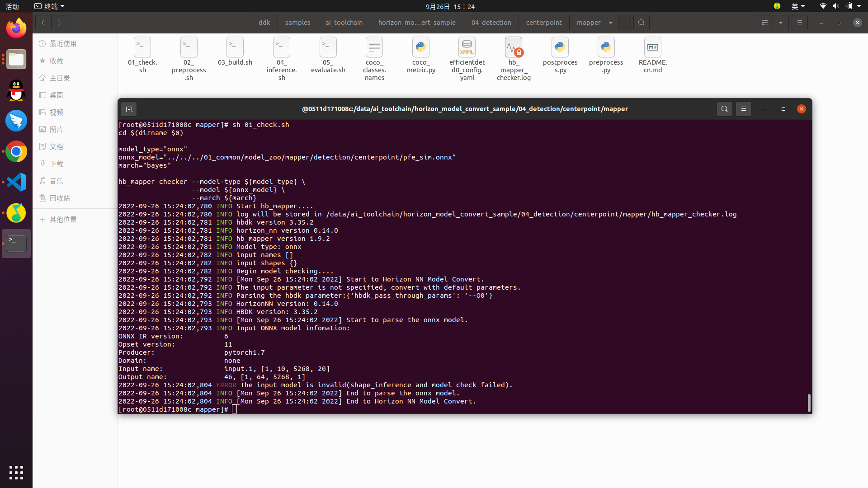
Task: Open the input language 英 dropdown
Action: (x=798, y=6)
